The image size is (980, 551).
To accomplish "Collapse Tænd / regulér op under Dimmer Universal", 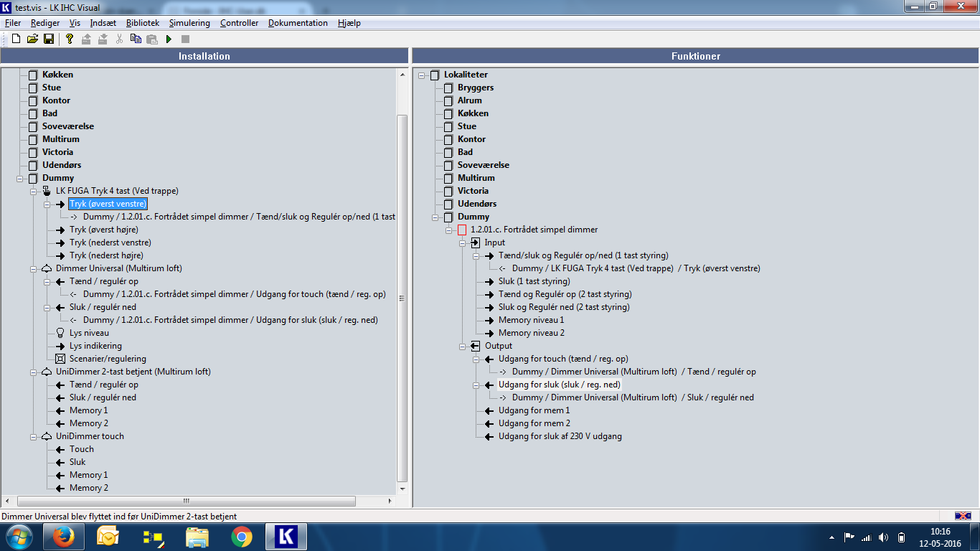I will tap(47, 281).
